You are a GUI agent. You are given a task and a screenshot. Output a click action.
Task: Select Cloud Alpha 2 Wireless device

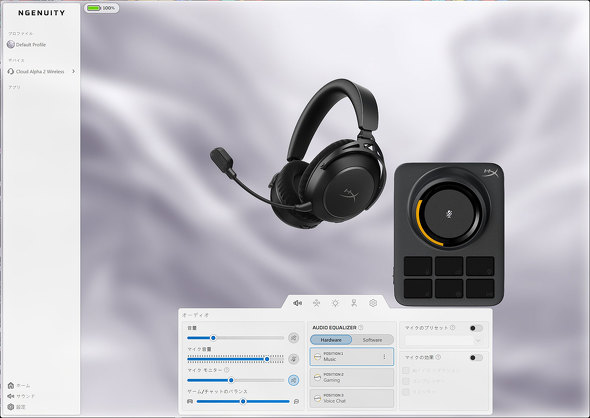[x=41, y=71]
